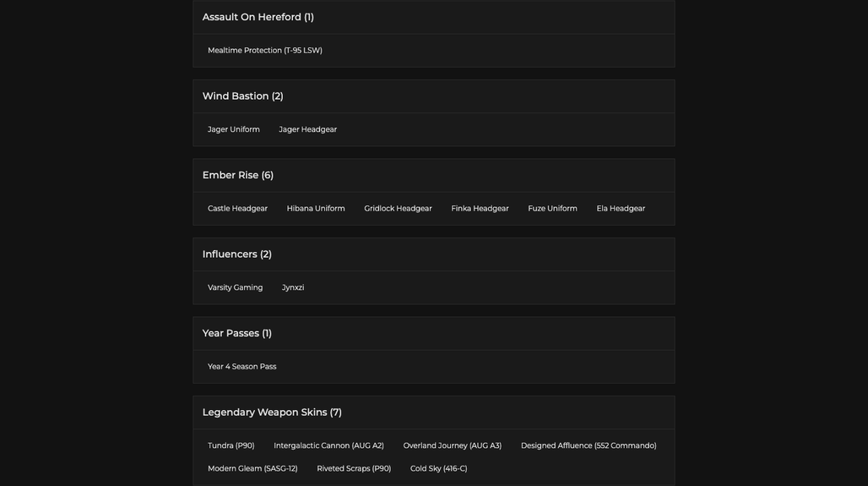Choose the Designed Affluence (552 Commando) skin
868x486 pixels.
coord(589,445)
